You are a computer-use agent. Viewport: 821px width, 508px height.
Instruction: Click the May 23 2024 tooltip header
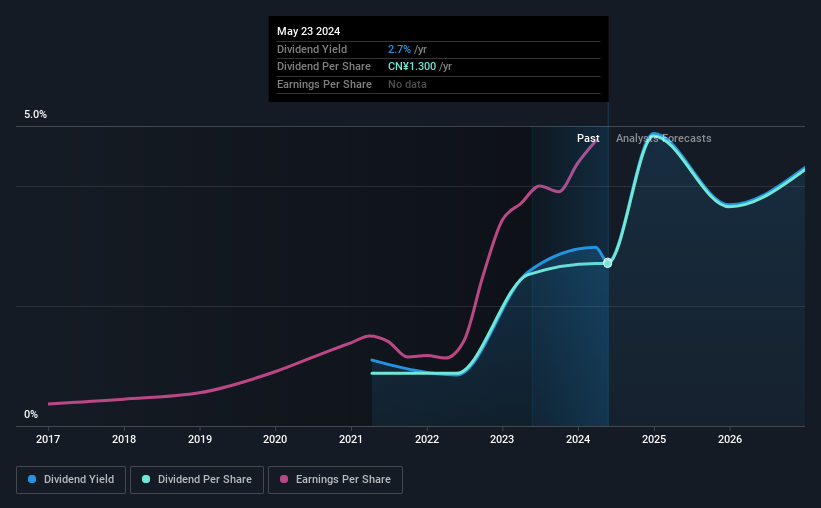[x=308, y=31]
